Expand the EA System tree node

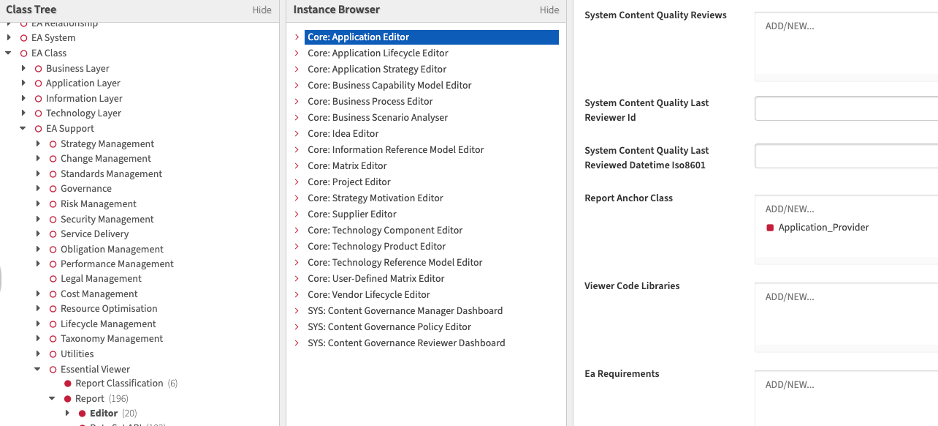8,38
